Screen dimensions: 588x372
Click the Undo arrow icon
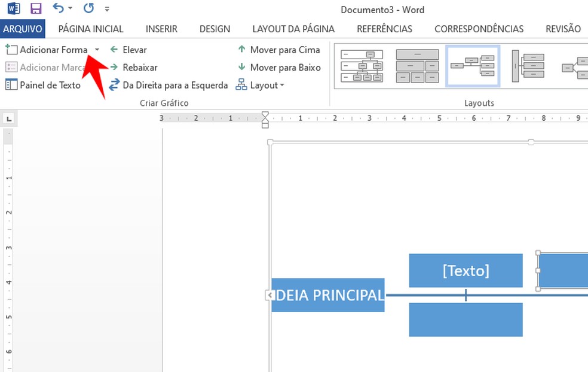tap(58, 8)
